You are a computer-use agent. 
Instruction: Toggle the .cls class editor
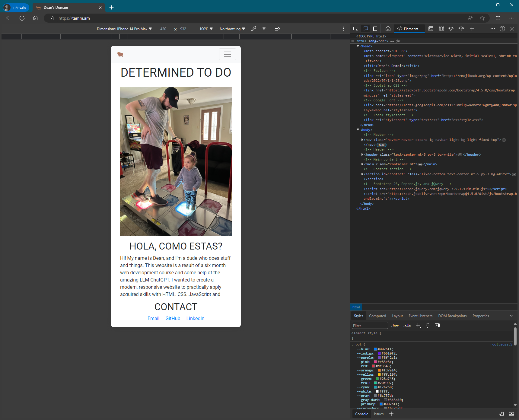tap(407, 325)
